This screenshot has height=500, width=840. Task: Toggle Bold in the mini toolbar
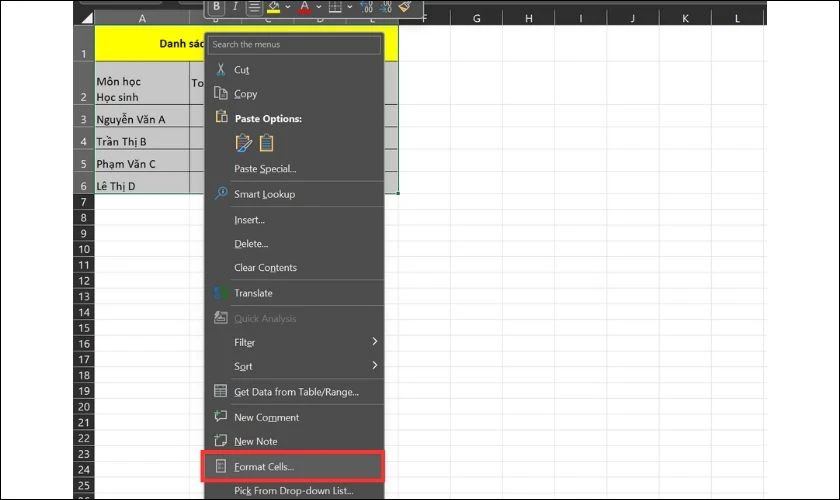point(216,7)
